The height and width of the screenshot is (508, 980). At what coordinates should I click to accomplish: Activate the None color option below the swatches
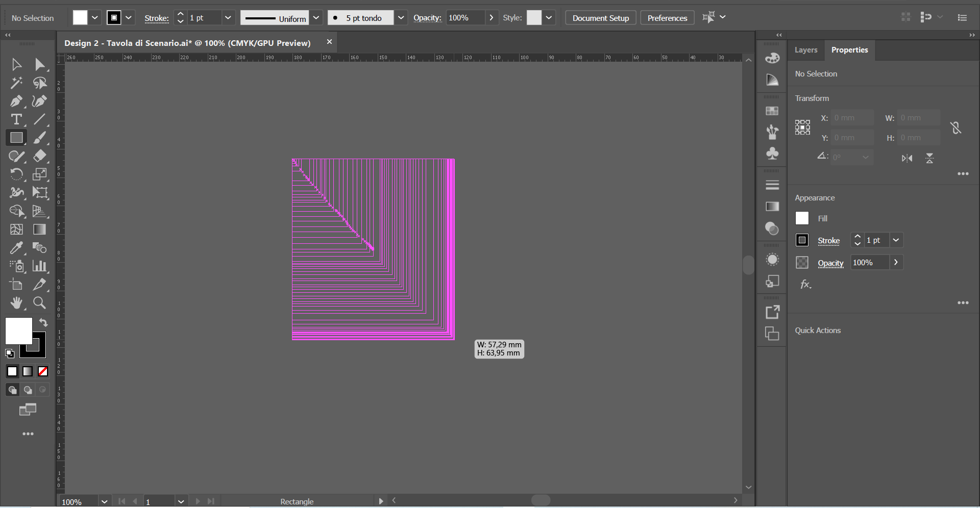tap(42, 372)
